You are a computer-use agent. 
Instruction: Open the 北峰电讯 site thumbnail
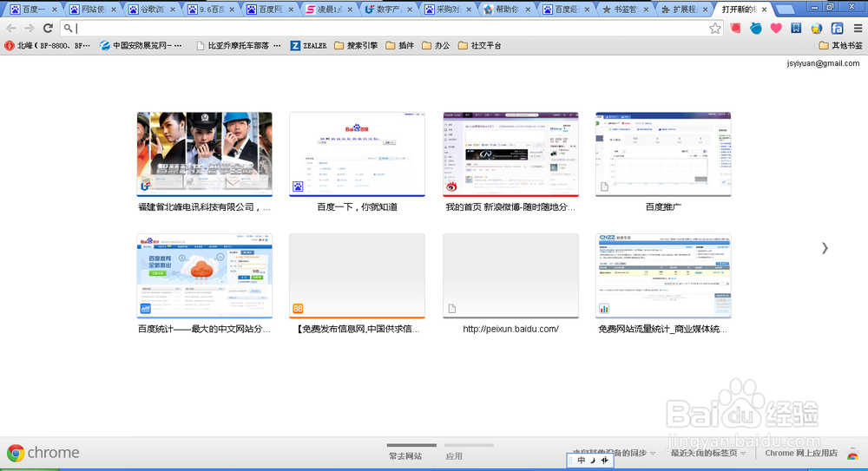pos(204,154)
